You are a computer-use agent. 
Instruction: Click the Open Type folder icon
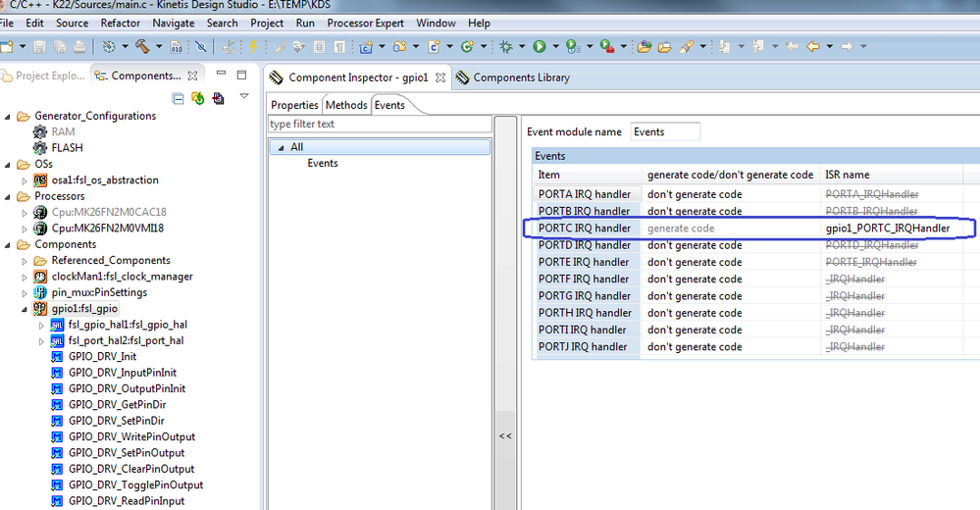[x=645, y=47]
